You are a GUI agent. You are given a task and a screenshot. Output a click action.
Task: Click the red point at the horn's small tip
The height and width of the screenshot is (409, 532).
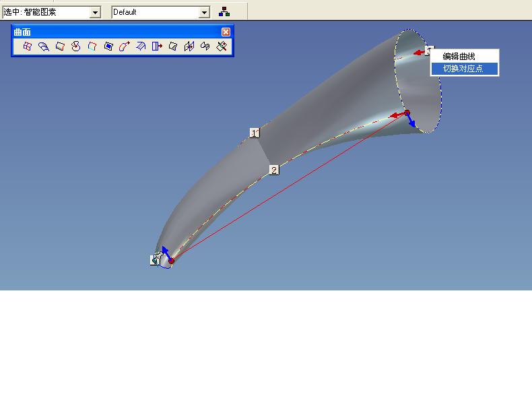(x=171, y=261)
